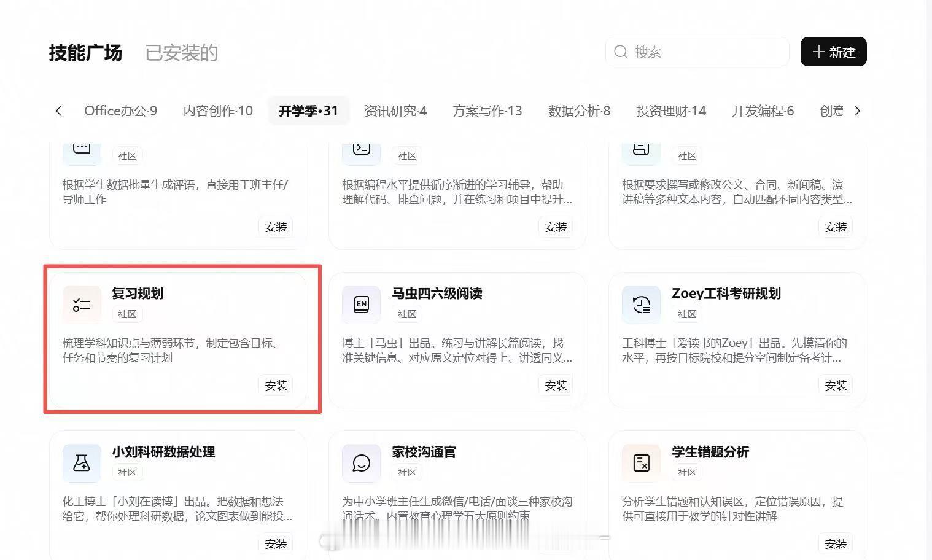Open the Zoey工科考研规划 card title
Screen dimensions: 932x560
point(726,294)
